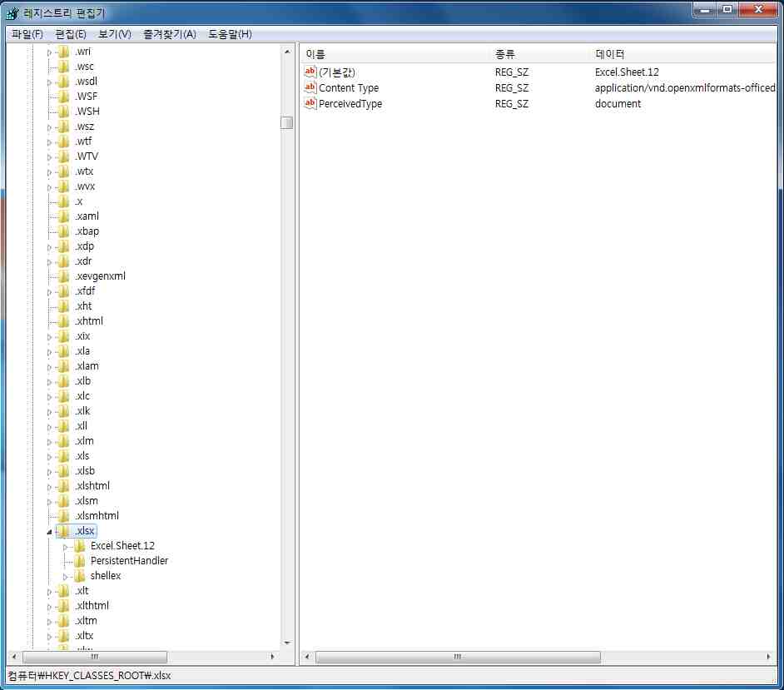Expand the .xlsb key
Image resolution: width=784 pixels, height=690 pixels.
point(49,472)
